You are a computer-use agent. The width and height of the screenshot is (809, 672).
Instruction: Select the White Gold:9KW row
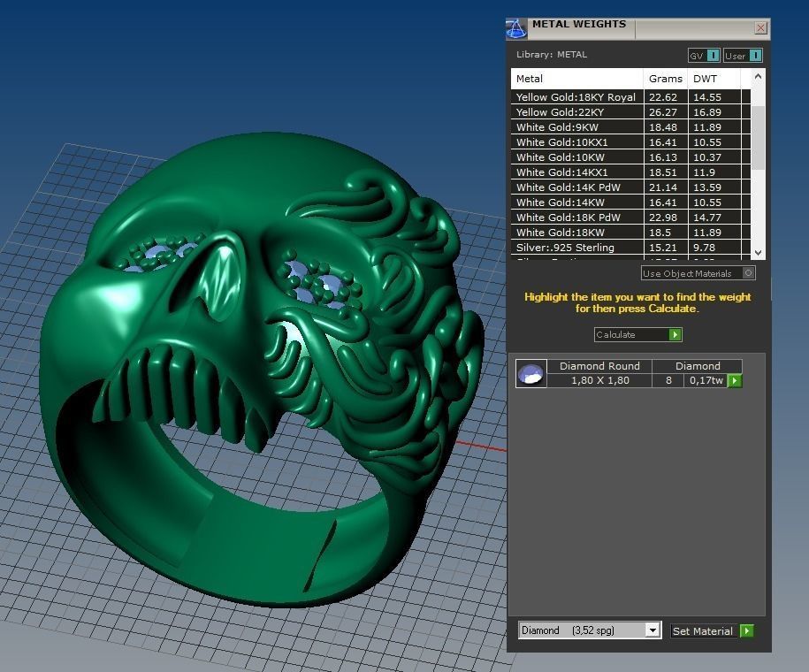point(630,127)
